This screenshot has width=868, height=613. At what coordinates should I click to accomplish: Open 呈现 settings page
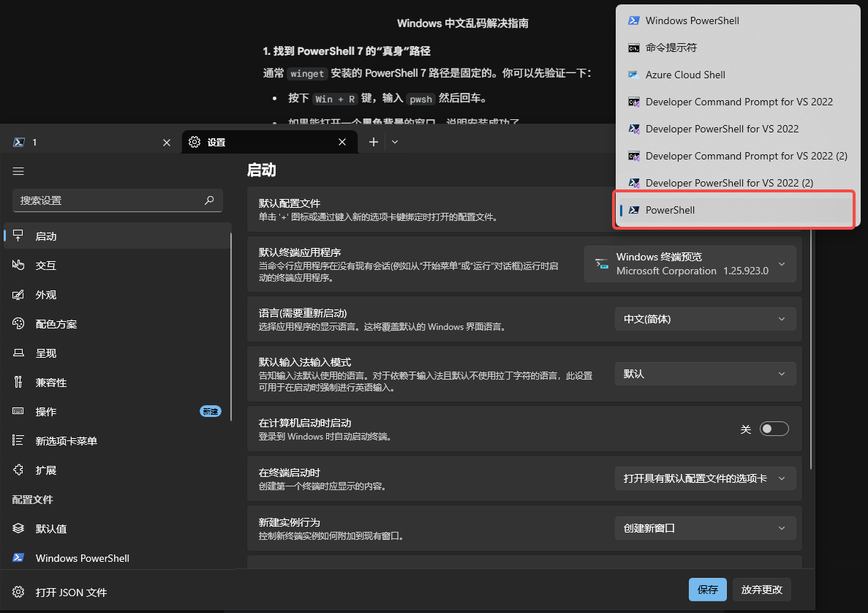46,353
